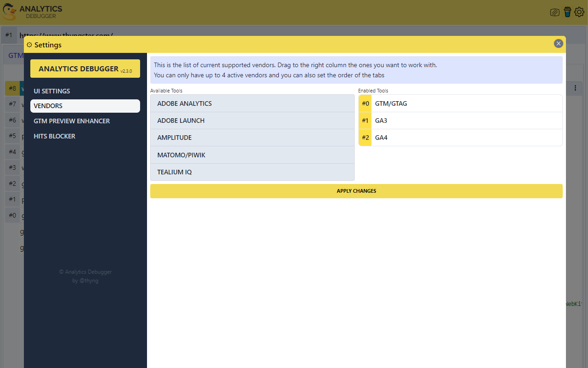Click the #1 order badge for GA3

(x=365, y=121)
